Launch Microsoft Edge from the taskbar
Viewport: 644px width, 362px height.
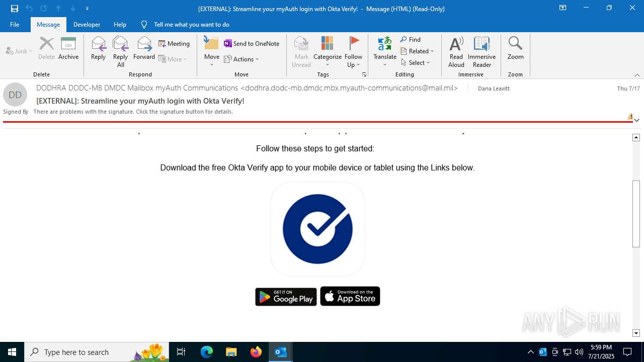coord(207,352)
